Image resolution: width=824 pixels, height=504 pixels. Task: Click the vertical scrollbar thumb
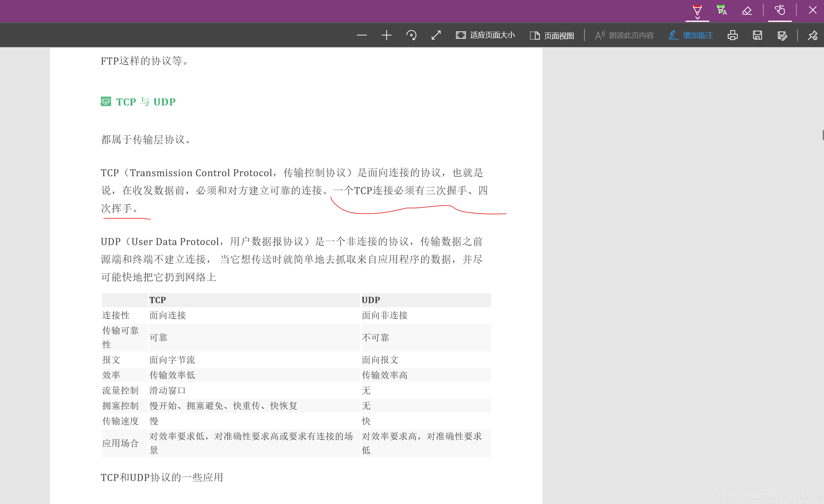(x=823, y=135)
